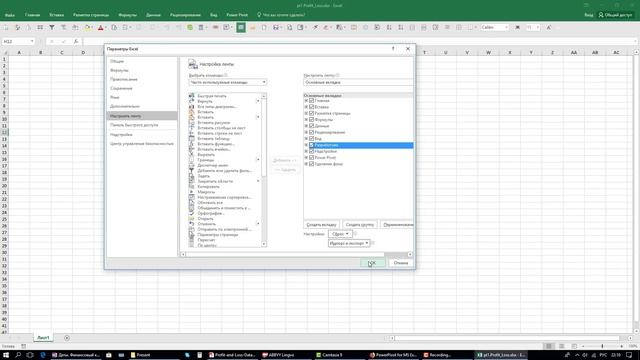The height and width of the screenshot is (360, 640).
Task: Add a new sheet with plus icon
Action: click(67, 338)
